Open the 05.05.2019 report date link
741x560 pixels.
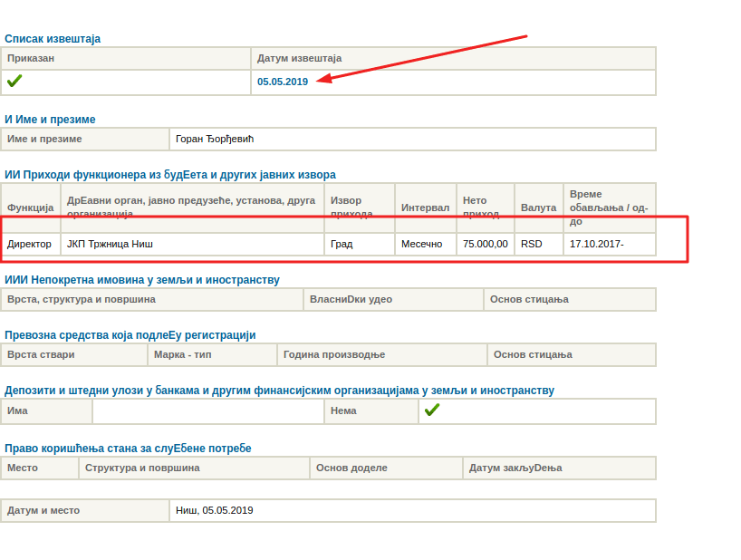point(283,82)
